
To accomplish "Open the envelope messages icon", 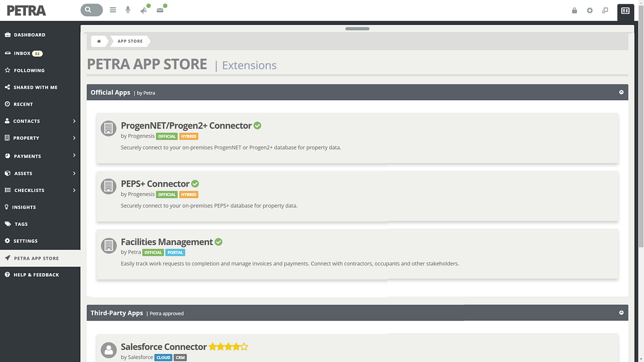I will pos(160,10).
